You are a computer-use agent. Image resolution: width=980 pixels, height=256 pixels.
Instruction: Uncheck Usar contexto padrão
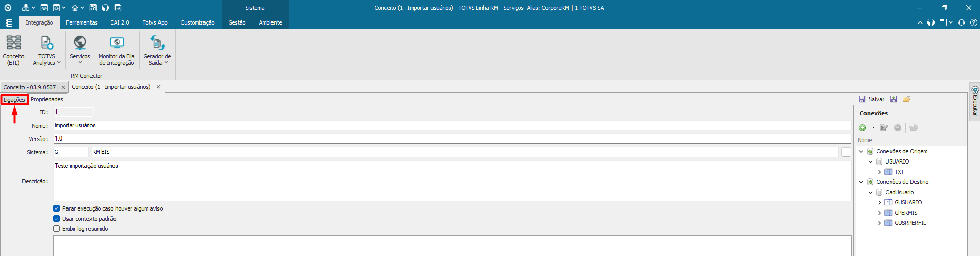tap(57, 219)
